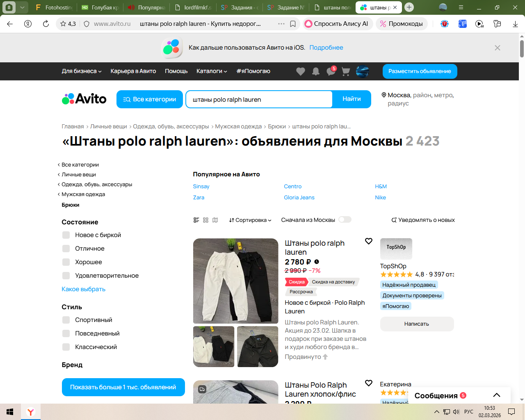This screenshot has height=420, width=525.
Task: Bookmark this page icon in address bar
Action: point(293,24)
